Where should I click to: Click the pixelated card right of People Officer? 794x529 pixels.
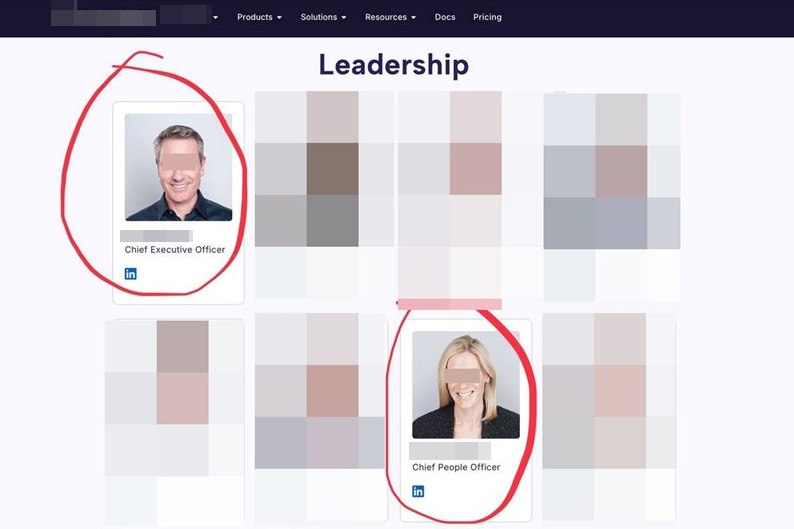click(x=609, y=417)
